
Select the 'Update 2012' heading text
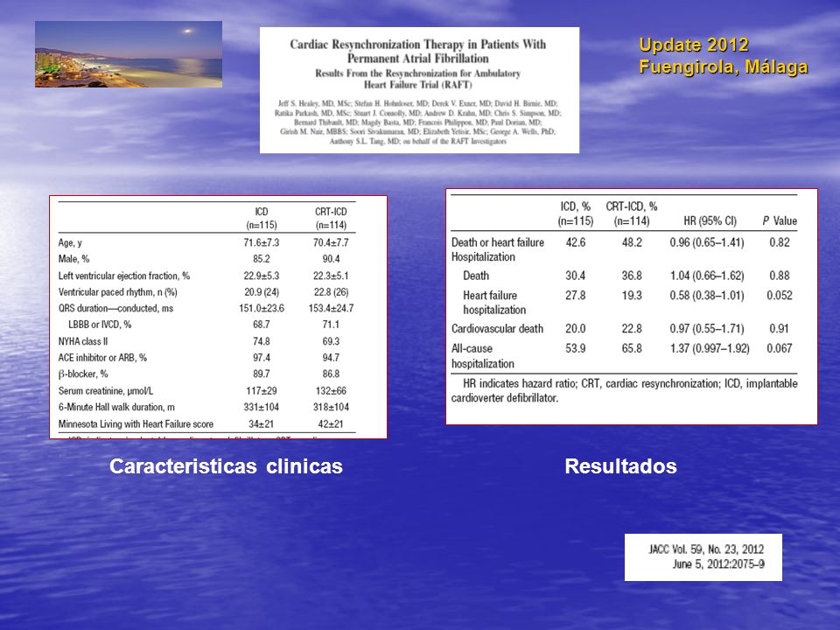pyautogui.click(x=694, y=45)
